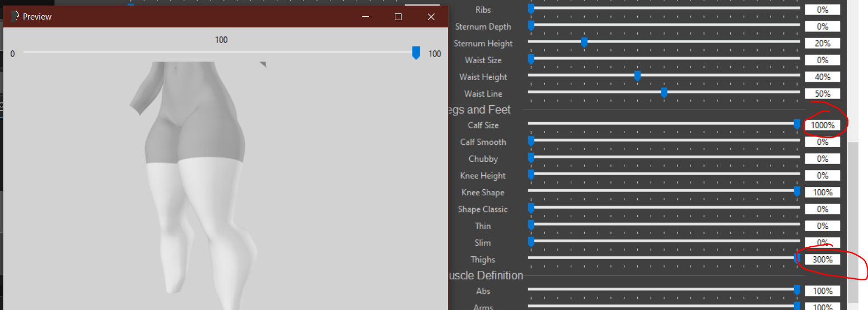
Task: Click the Chubby slider handle
Action: click(531, 158)
